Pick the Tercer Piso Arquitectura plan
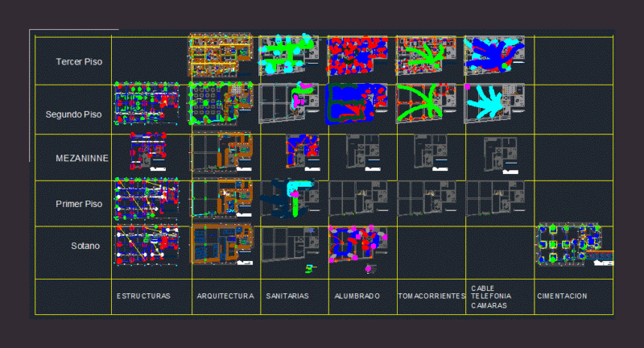 tap(221, 55)
